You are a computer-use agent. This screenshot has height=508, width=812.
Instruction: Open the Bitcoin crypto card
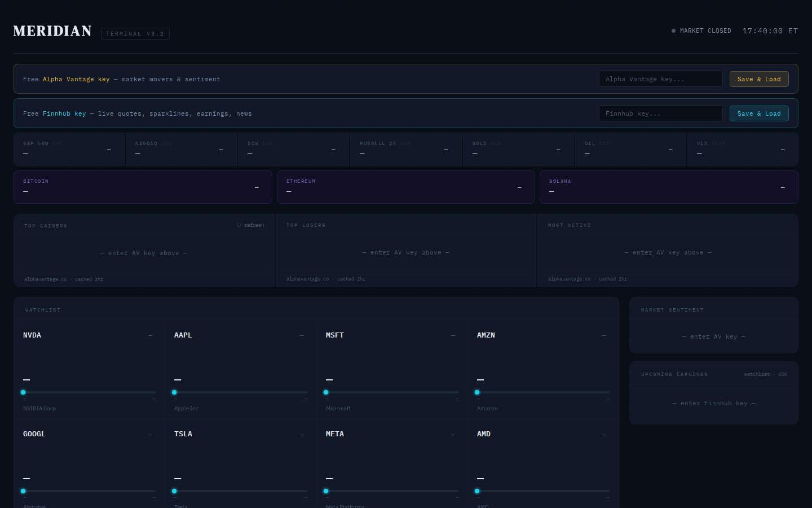click(x=143, y=187)
